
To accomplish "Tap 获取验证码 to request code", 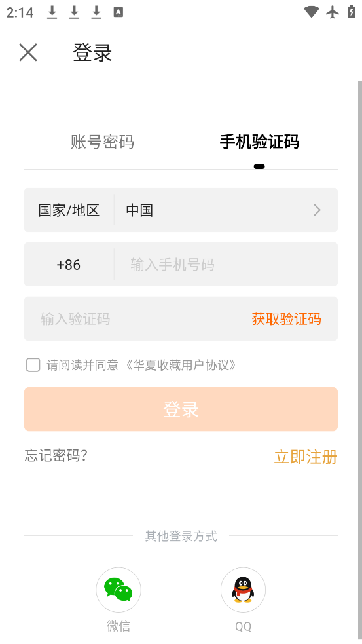I will click(287, 318).
